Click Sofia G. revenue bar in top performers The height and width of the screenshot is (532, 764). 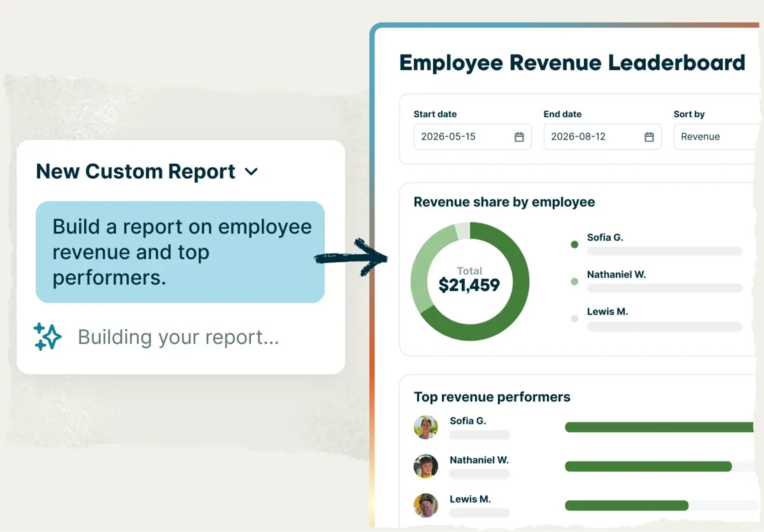pos(659,427)
